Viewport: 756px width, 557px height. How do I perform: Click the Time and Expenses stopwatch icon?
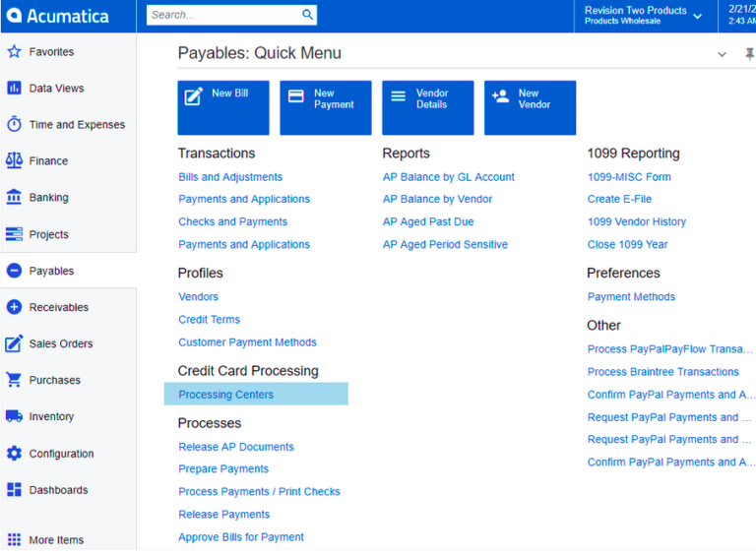[14, 124]
